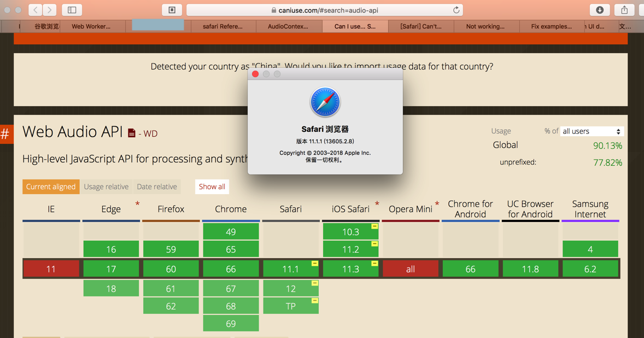Screen dimensions: 644x338
Task: Switch to the [Safari] Can't... tab
Action: (421, 26)
